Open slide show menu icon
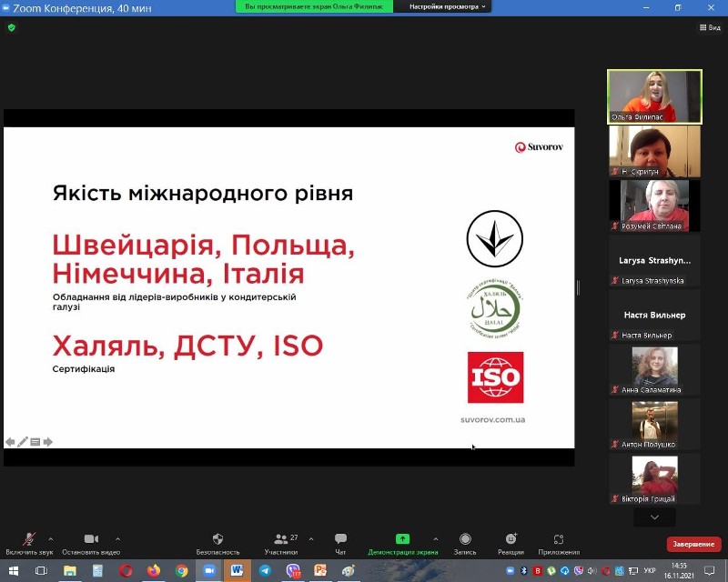This screenshot has height=582, width=728. [x=35, y=442]
